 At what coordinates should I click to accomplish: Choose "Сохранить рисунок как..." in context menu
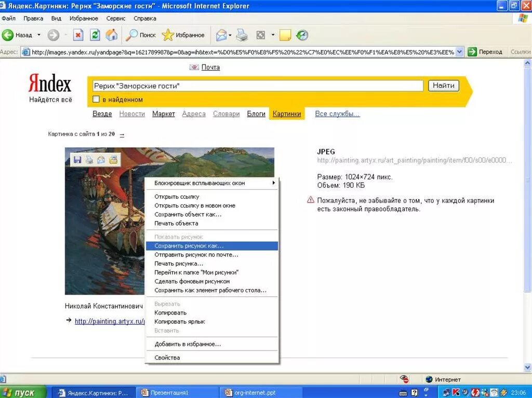(212, 246)
